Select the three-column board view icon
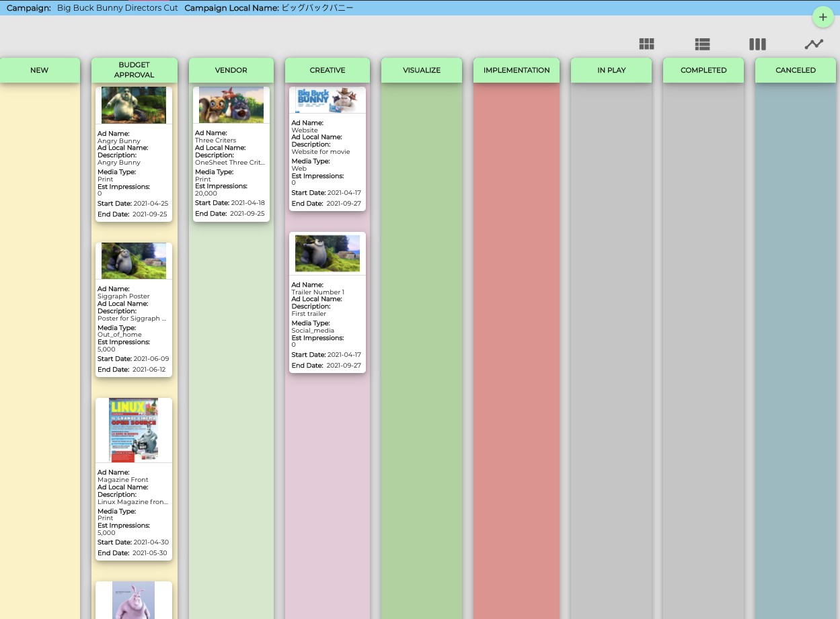 coord(758,44)
